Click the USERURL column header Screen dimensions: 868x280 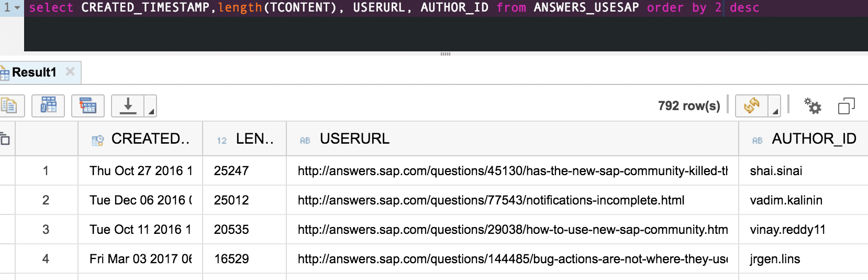(x=354, y=139)
